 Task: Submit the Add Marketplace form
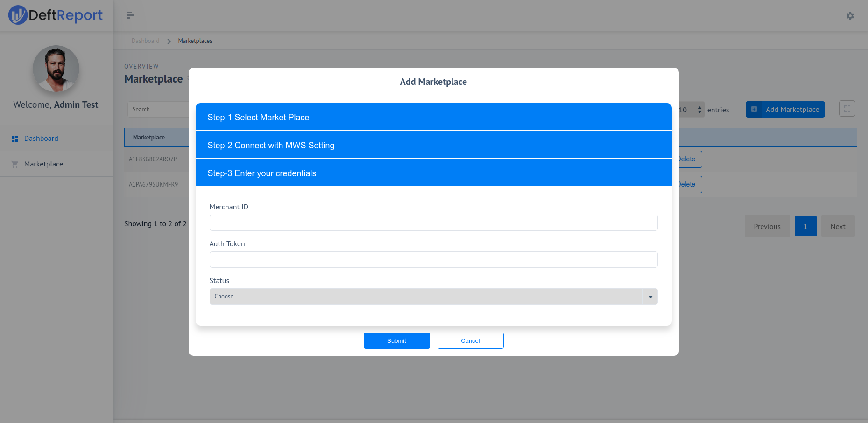tap(396, 340)
